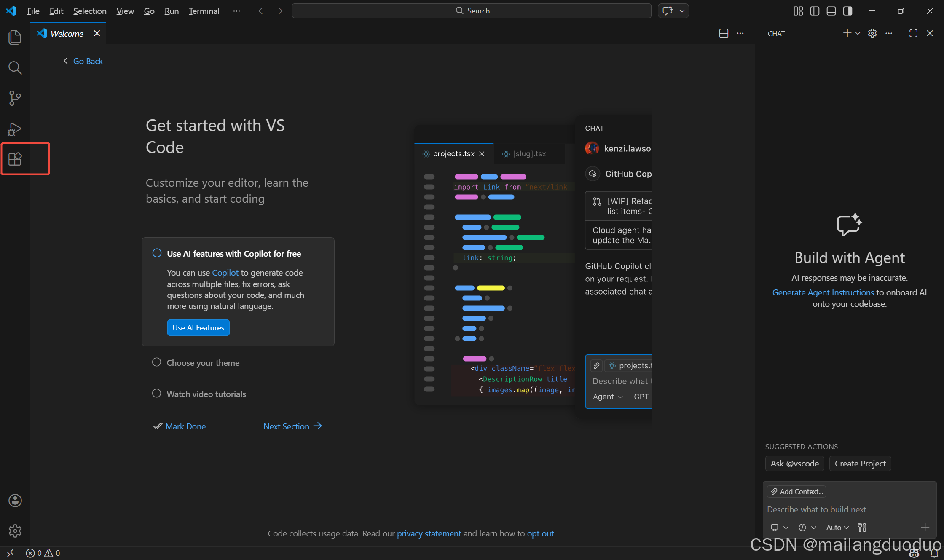Open the Selection menu

pos(90,11)
